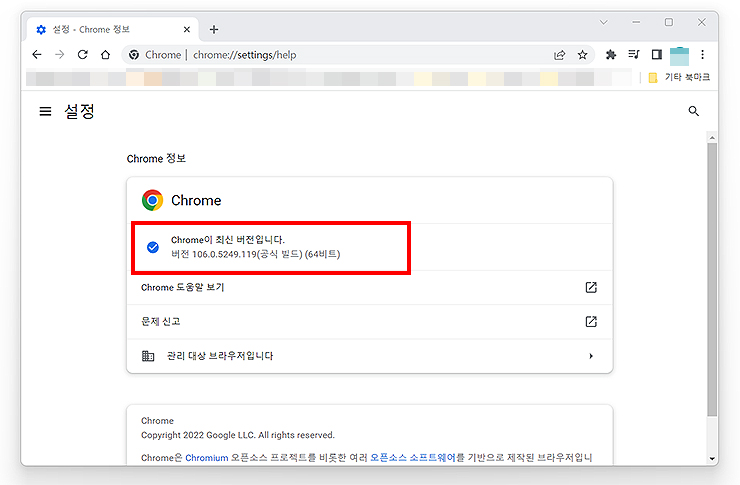The height and width of the screenshot is (485, 740).
Task: Go back using the back arrow
Action: coord(37,55)
